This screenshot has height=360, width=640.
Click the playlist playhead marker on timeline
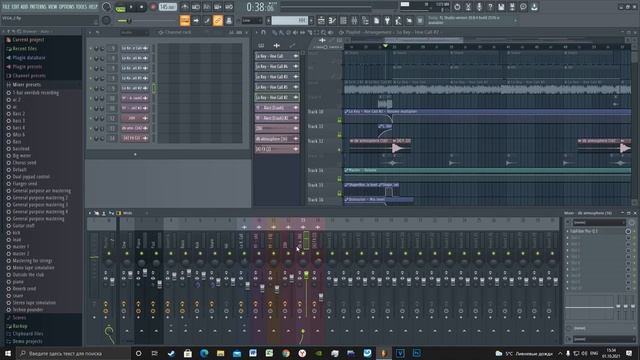point(385,46)
